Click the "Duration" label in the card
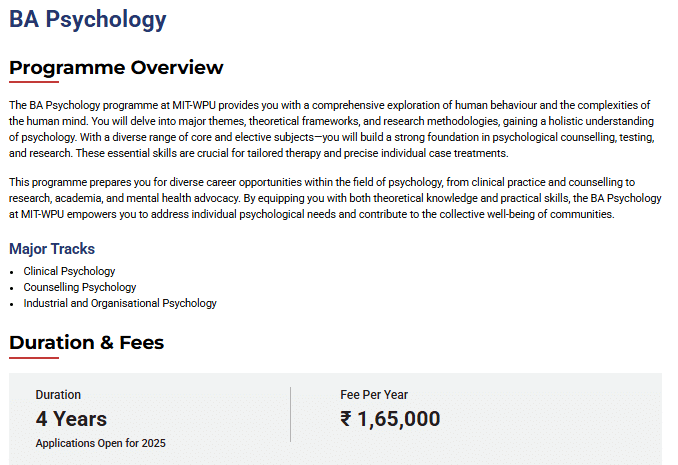This screenshot has width=678, height=465. 58,395
